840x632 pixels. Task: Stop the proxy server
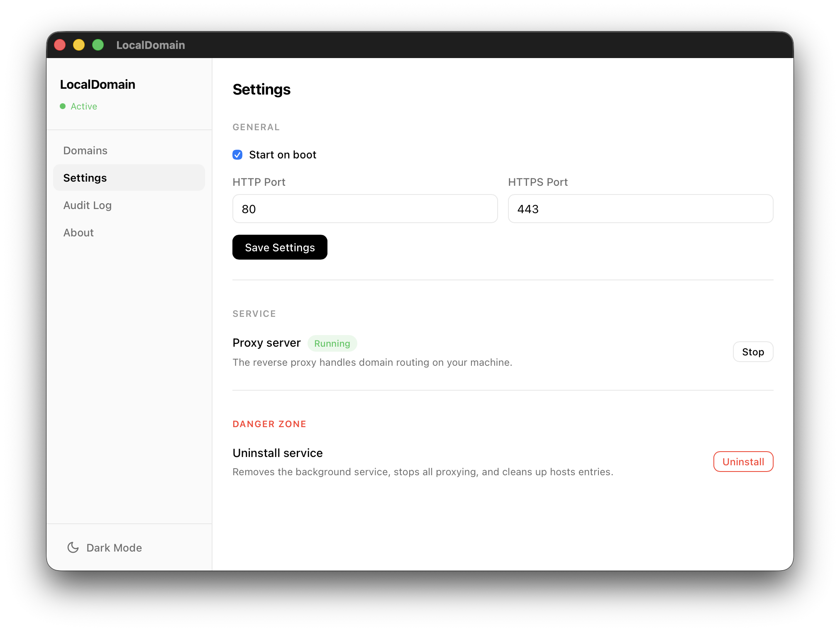(x=752, y=352)
